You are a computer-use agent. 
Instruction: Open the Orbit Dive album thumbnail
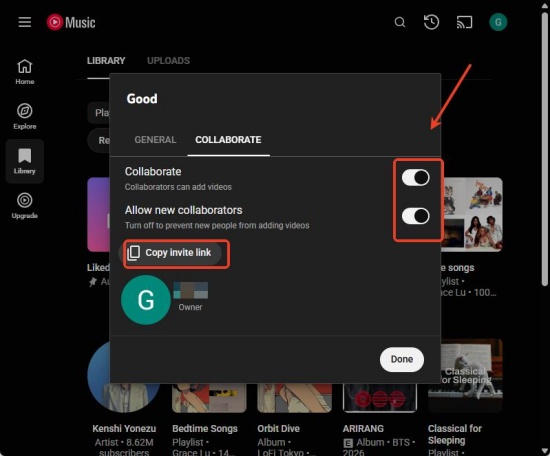(295, 398)
